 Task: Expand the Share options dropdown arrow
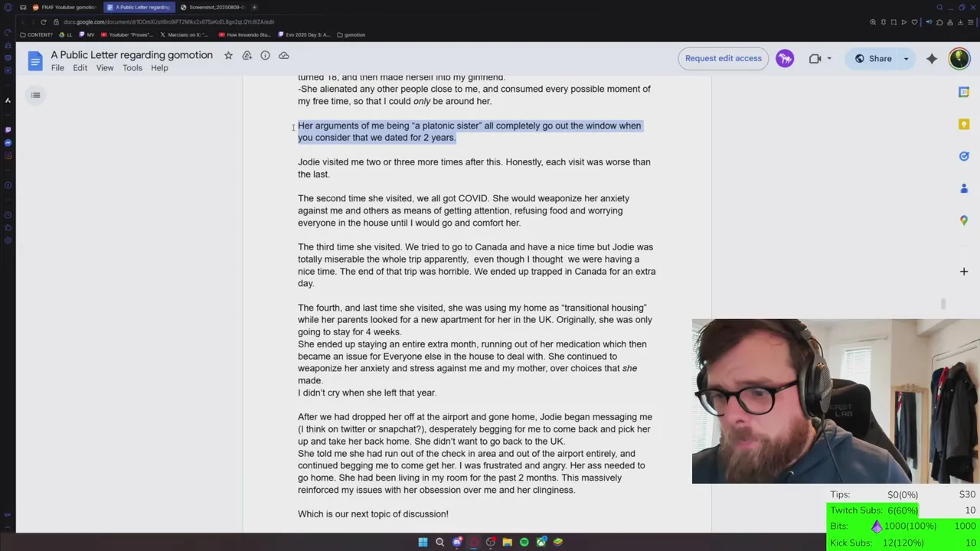pyautogui.click(x=906, y=59)
